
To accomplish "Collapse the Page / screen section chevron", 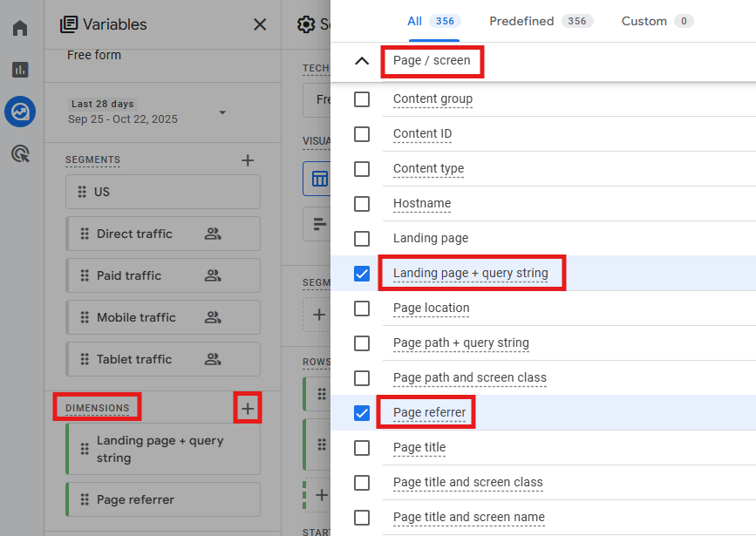I will (x=362, y=61).
